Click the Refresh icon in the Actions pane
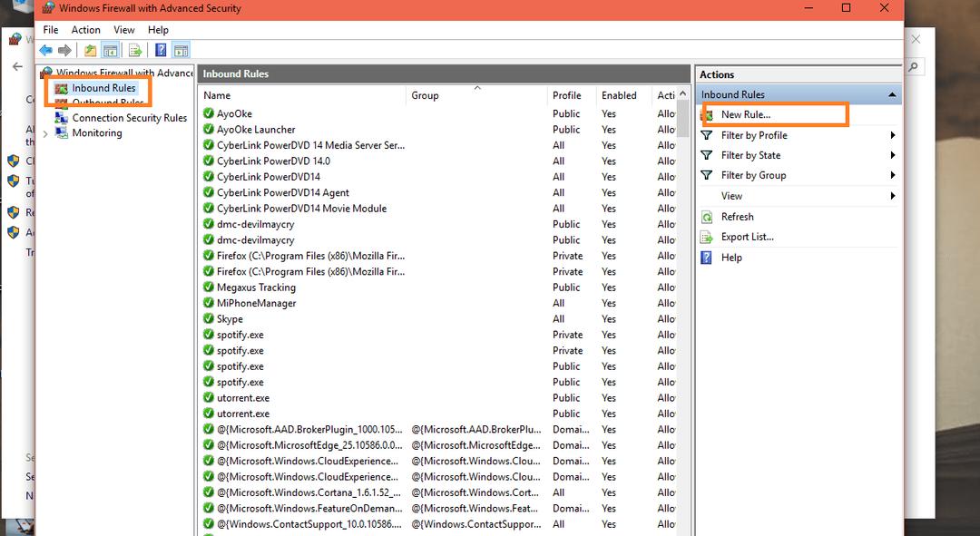980x536 pixels. 707,217
